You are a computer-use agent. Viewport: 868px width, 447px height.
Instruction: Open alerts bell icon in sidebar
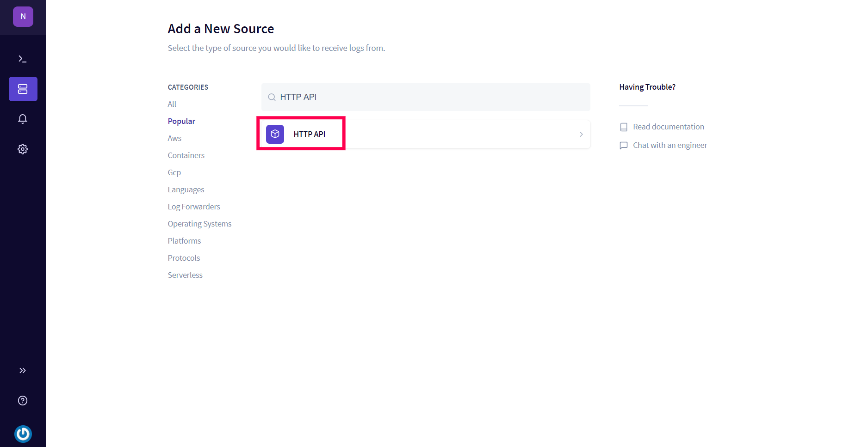pyautogui.click(x=23, y=119)
